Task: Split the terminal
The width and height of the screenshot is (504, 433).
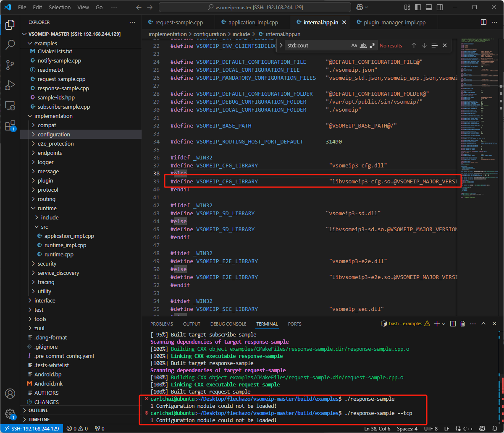Action: pyautogui.click(x=453, y=323)
